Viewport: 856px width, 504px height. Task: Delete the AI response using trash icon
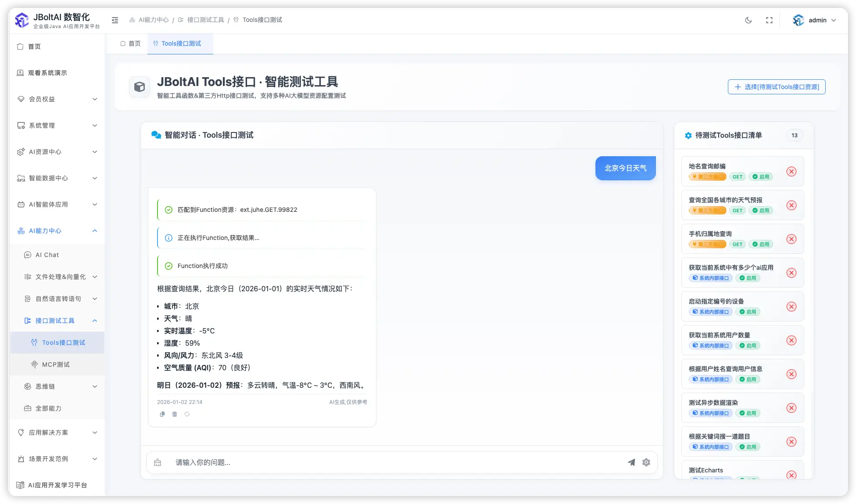pyautogui.click(x=174, y=414)
